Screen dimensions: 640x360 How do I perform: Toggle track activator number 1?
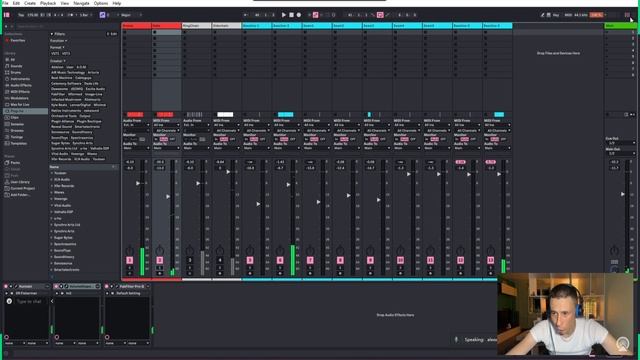click(x=130, y=260)
